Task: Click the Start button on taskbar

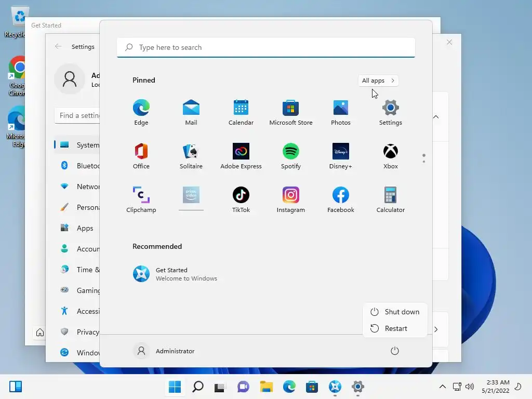Action: point(175,387)
